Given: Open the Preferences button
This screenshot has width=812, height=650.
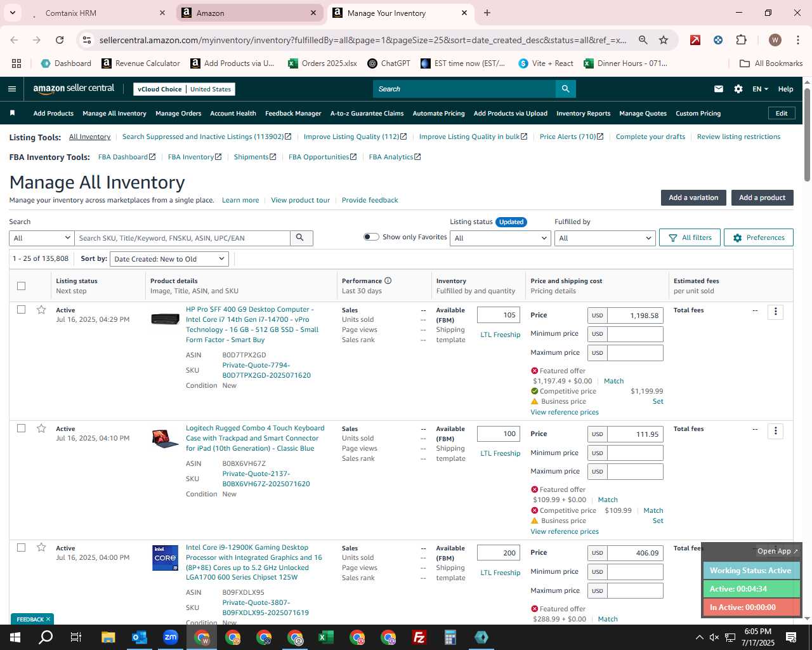Looking at the screenshot, I should click(x=759, y=237).
